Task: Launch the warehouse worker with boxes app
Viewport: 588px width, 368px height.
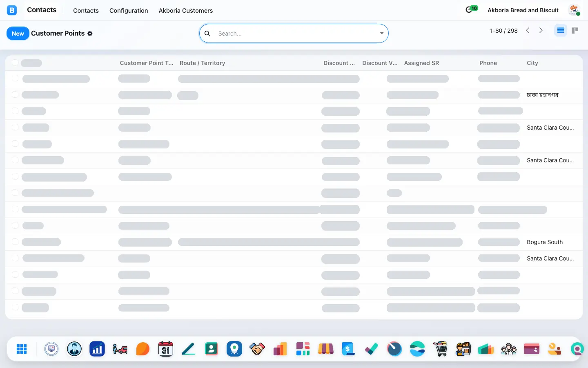Action: [x=463, y=349]
